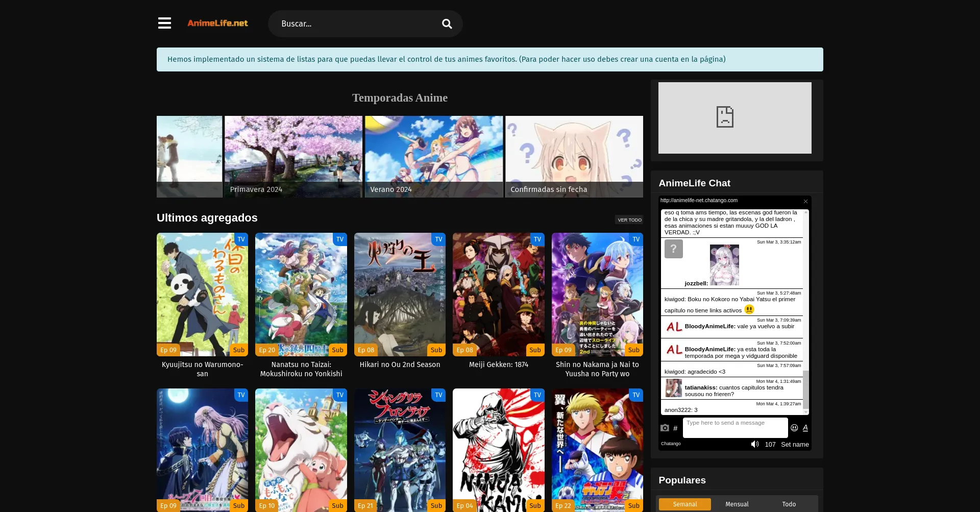The image size is (980, 512).
Task: Click the chatango.com URL link
Action: [x=699, y=201]
